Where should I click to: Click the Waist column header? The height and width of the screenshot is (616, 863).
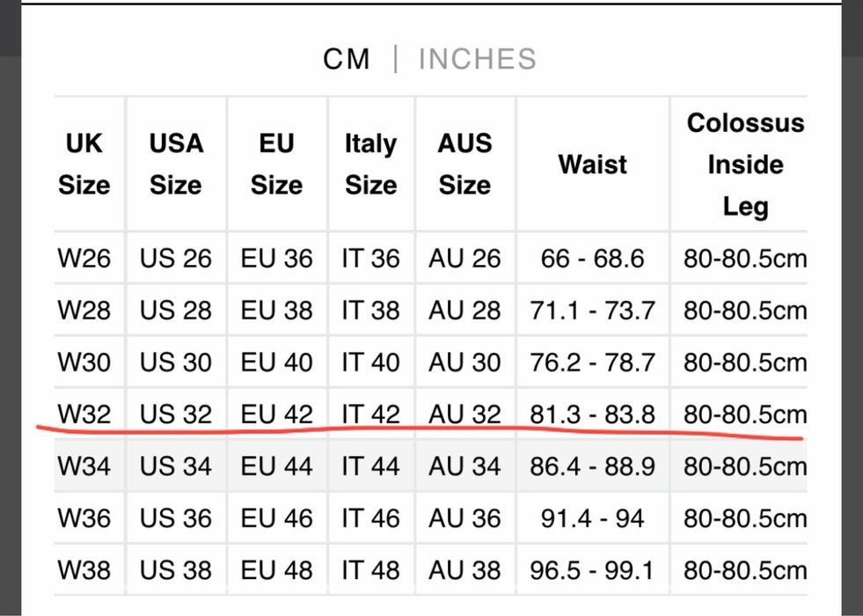592,164
